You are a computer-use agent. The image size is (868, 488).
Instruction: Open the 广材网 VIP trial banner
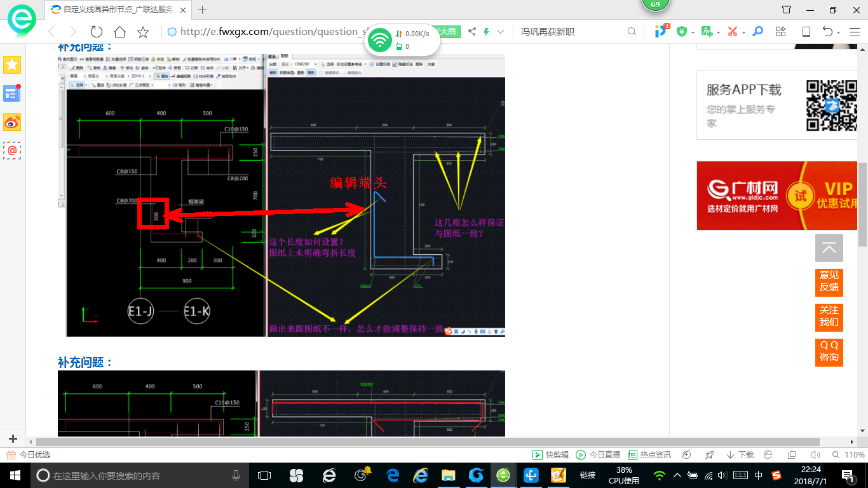(777, 196)
